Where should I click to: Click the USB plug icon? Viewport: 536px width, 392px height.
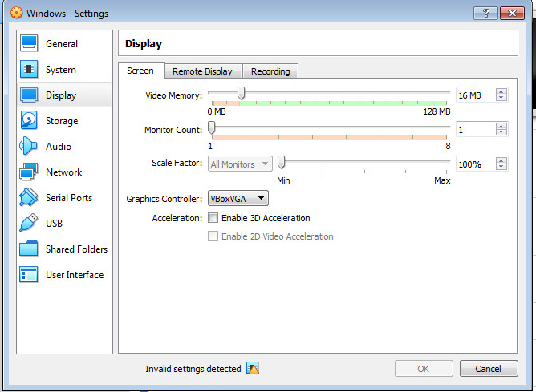[29, 223]
